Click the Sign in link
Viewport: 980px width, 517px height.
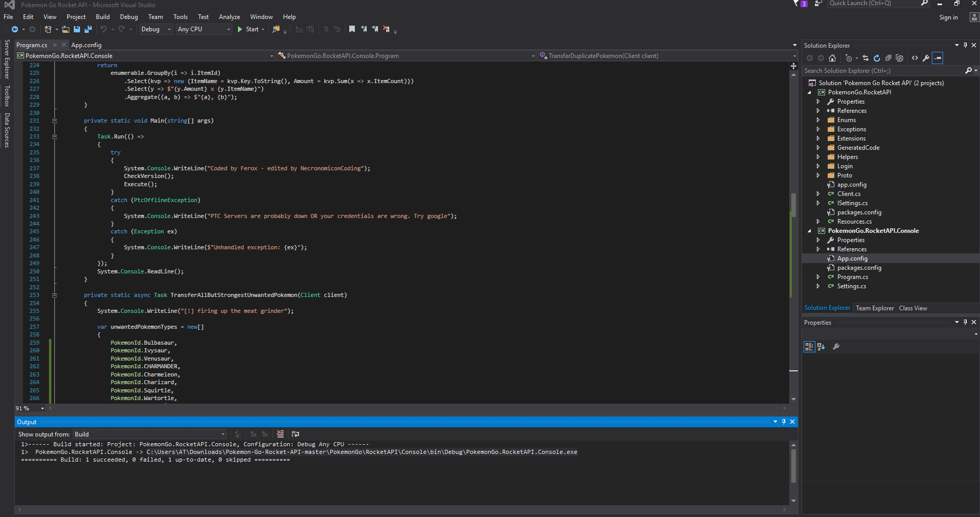(948, 17)
